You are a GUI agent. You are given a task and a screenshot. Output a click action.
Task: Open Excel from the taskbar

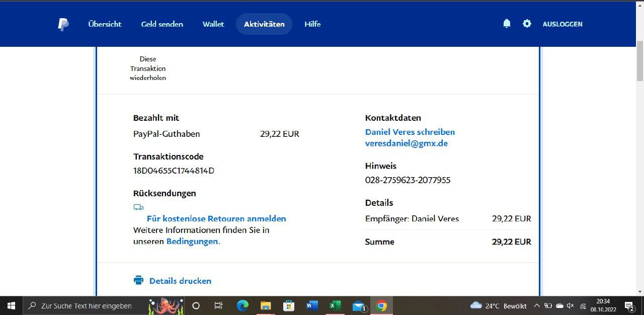point(335,305)
